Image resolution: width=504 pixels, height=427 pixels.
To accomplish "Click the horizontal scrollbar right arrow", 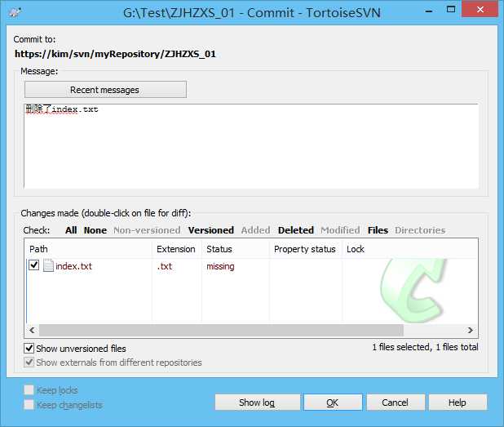I will coord(471,330).
